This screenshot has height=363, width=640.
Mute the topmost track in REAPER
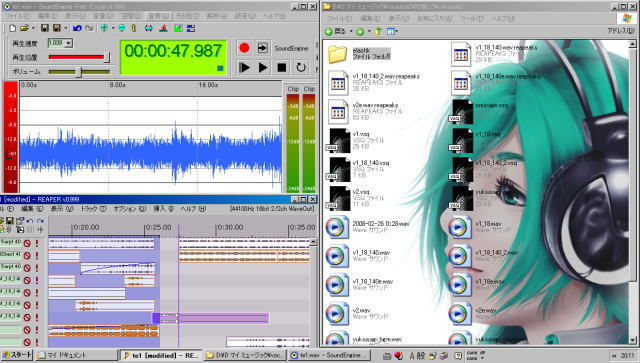pos(27,243)
